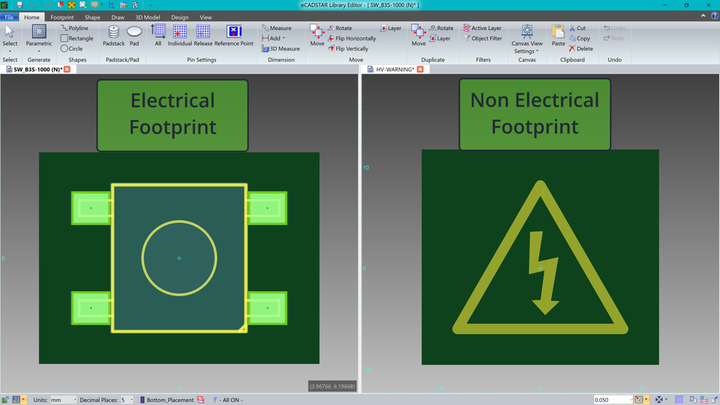Click the Select arrow tool
This screenshot has height=405, width=720.
click(x=10, y=35)
